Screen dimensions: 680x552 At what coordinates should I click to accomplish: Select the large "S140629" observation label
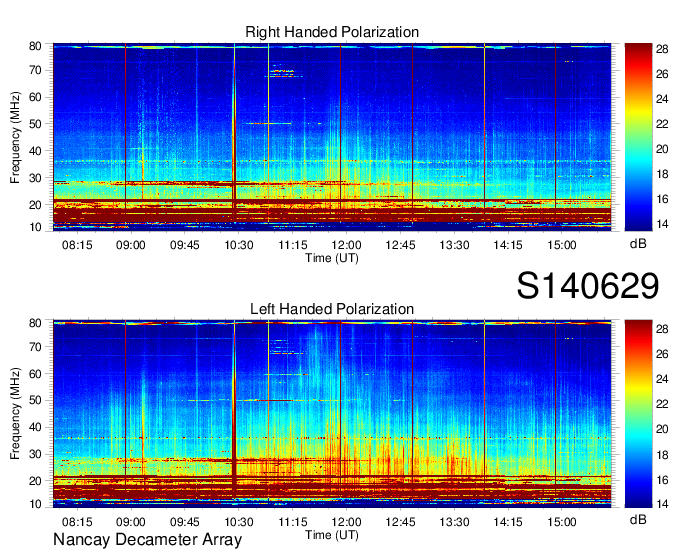coord(588,285)
